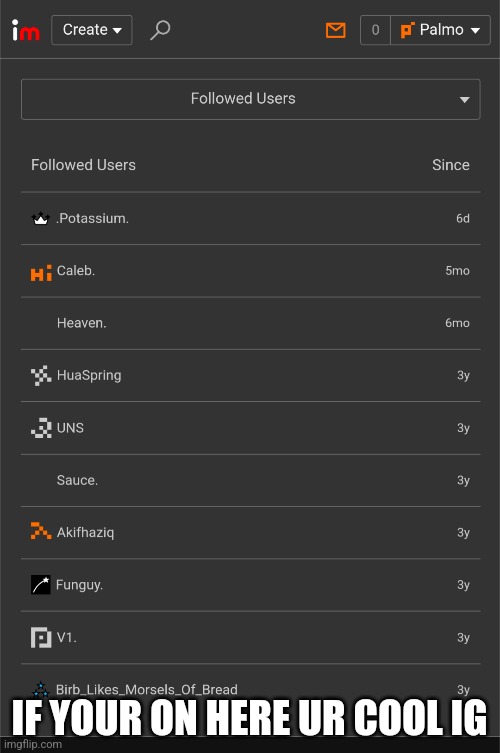Click the square avatar beside V1.
This screenshot has height=753, width=500.
[x=41, y=638]
